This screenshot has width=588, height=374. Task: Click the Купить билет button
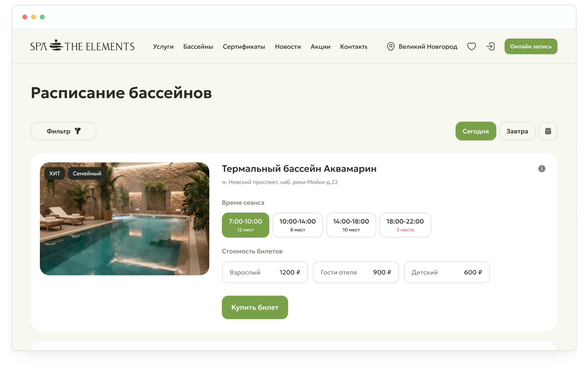pos(255,307)
